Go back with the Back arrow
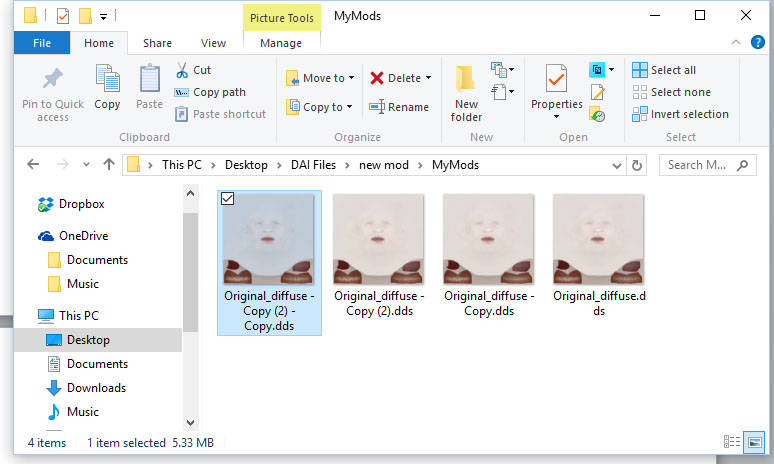Image resolution: width=774 pixels, height=464 pixels. click(33, 164)
